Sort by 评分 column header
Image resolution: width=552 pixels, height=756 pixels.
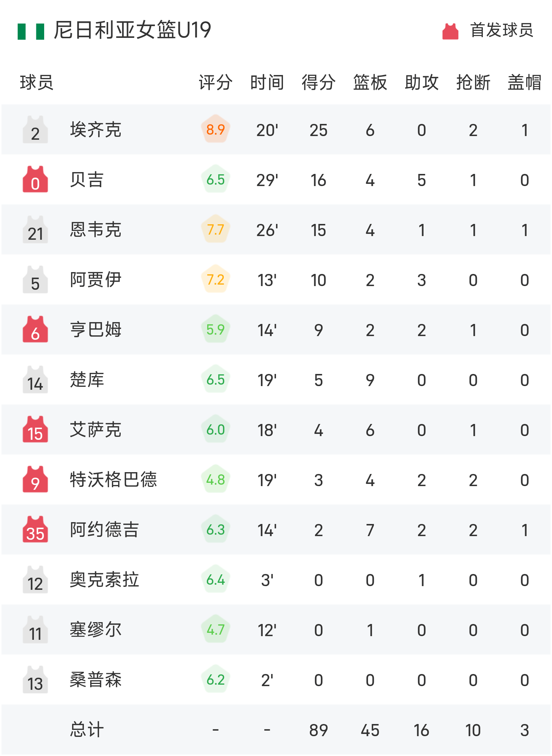(x=216, y=82)
